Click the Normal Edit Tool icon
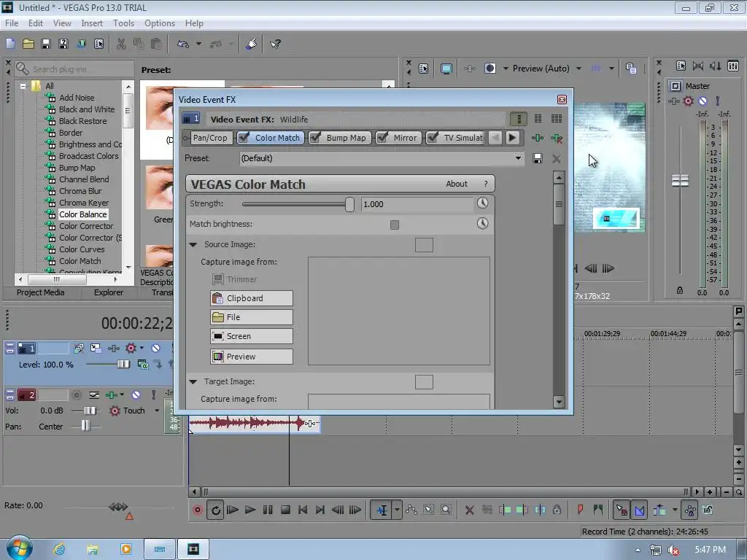This screenshot has width=747, height=560. click(x=382, y=510)
